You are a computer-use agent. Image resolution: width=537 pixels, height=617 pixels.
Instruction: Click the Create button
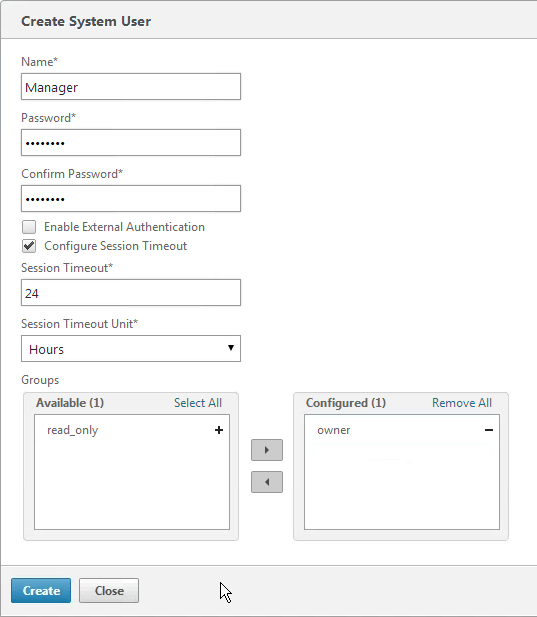tap(41, 591)
